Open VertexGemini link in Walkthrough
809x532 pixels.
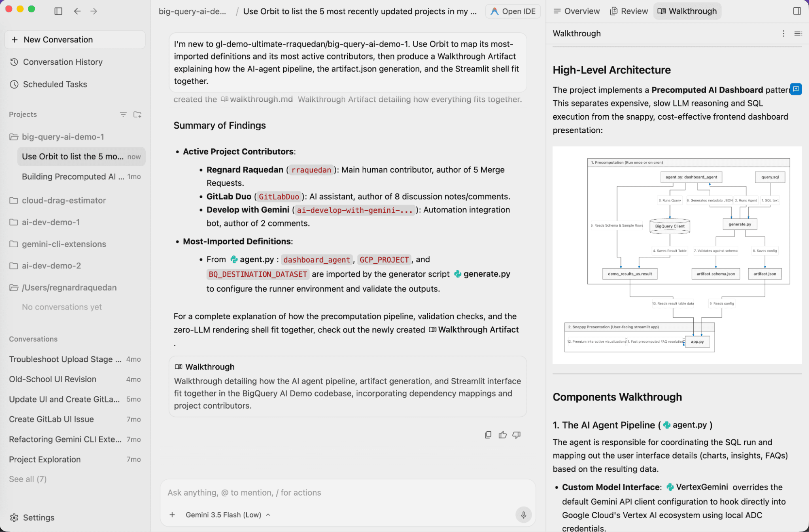click(x=697, y=487)
